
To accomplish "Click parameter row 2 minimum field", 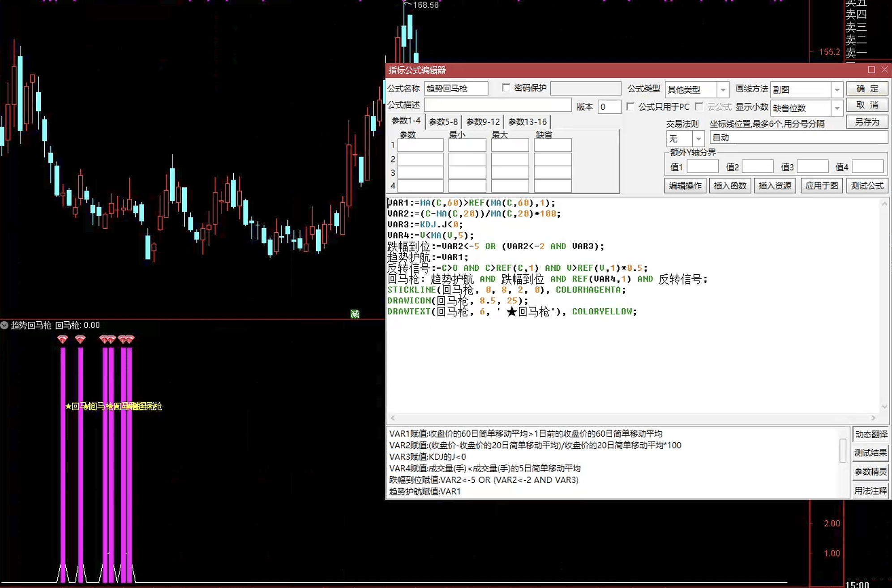I will click(x=467, y=159).
